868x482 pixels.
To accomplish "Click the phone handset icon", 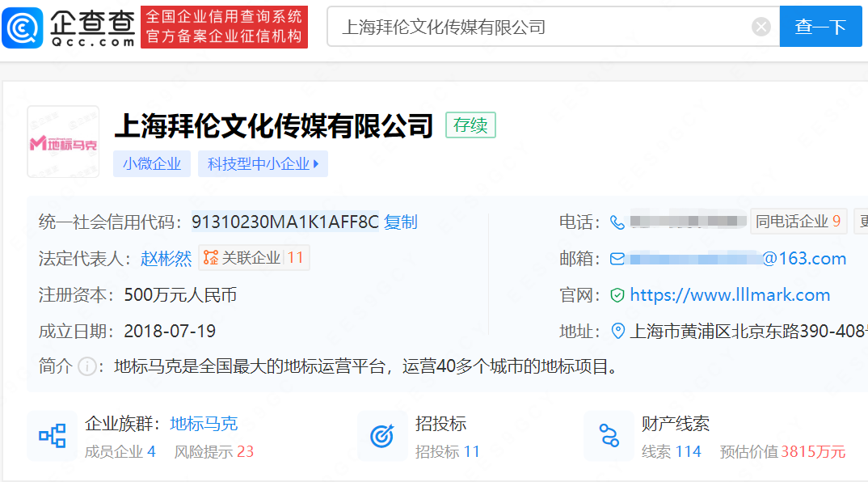I will click(617, 222).
